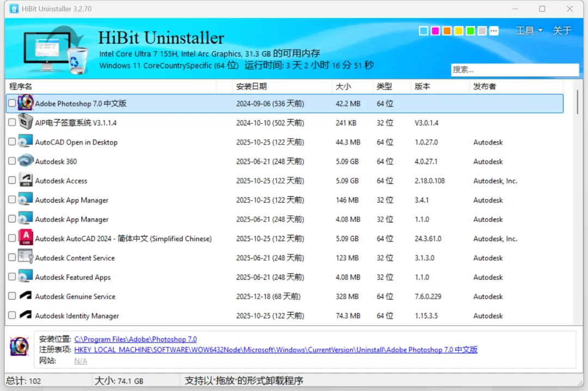The image size is (588, 391).
Task: Click size 328 MB of Autodesk Genuine Service
Action: pos(347,296)
